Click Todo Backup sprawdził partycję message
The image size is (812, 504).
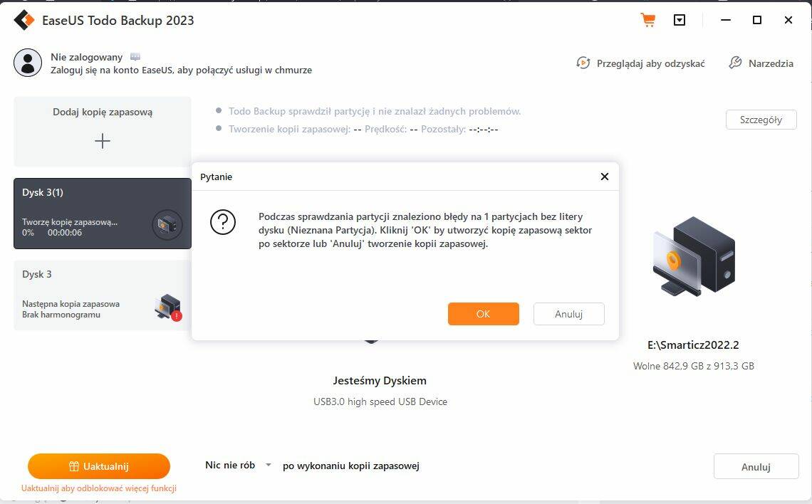point(375,111)
